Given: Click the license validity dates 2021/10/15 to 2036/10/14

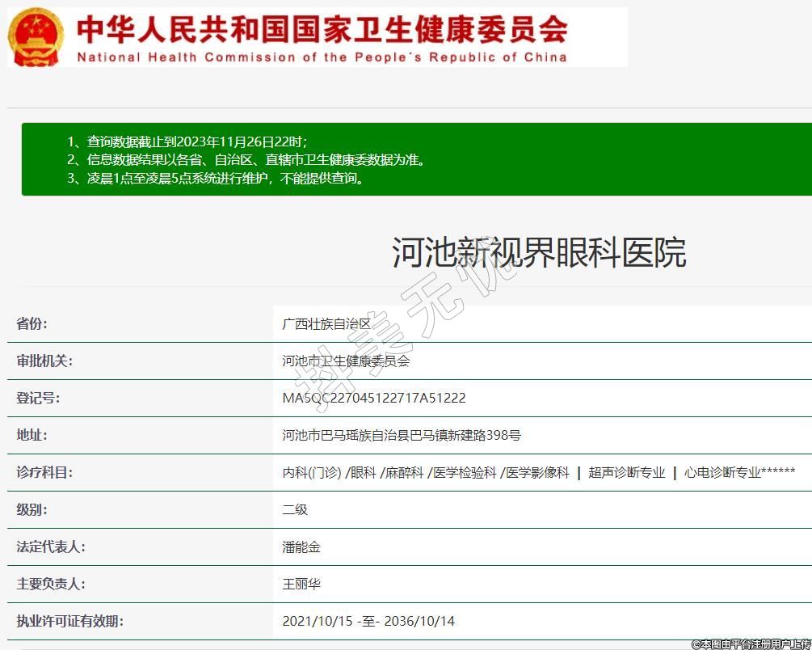Looking at the screenshot, I should (x=368, y=621).
